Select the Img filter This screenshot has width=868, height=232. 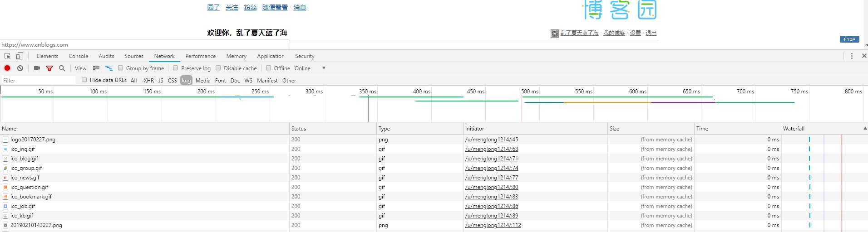186,81
